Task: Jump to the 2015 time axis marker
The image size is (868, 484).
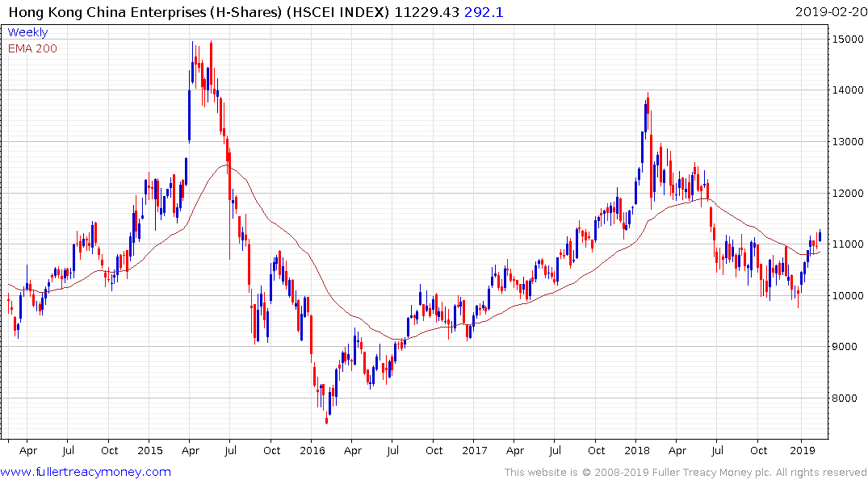Action: [149, 450]
